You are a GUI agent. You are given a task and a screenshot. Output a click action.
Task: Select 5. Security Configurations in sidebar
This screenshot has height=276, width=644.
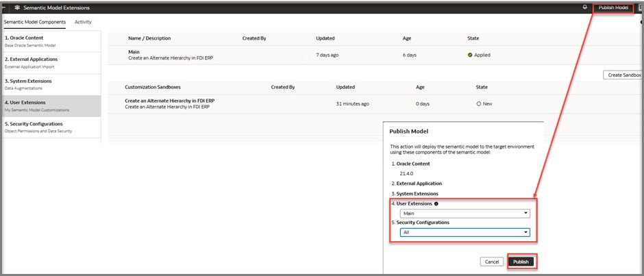pos(51,127)
